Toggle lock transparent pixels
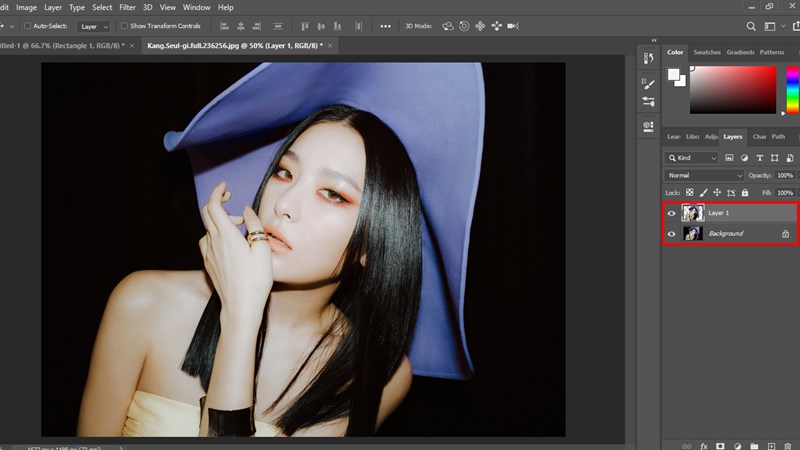Viewport: 800px width, 450px height. coord(689,192)
